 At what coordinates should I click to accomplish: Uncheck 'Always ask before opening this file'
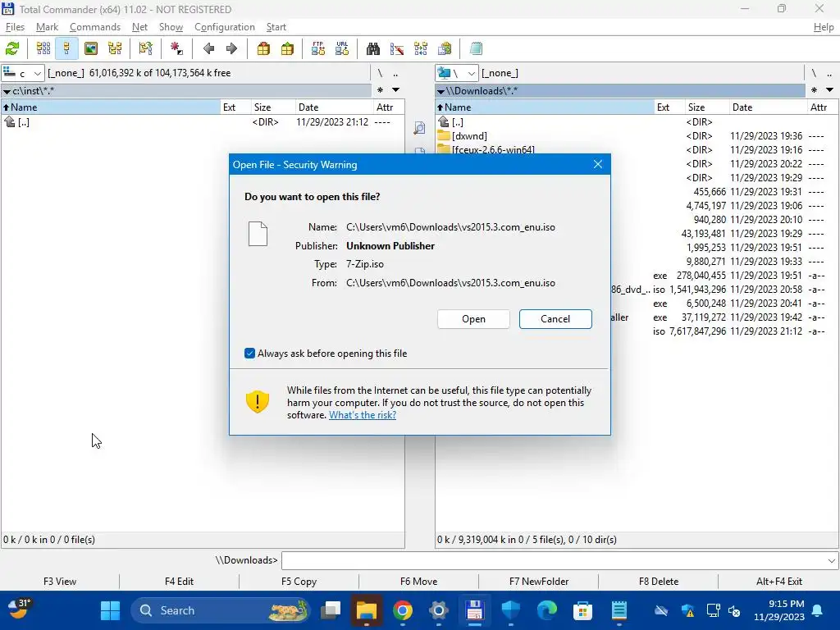tap(249, 353)
